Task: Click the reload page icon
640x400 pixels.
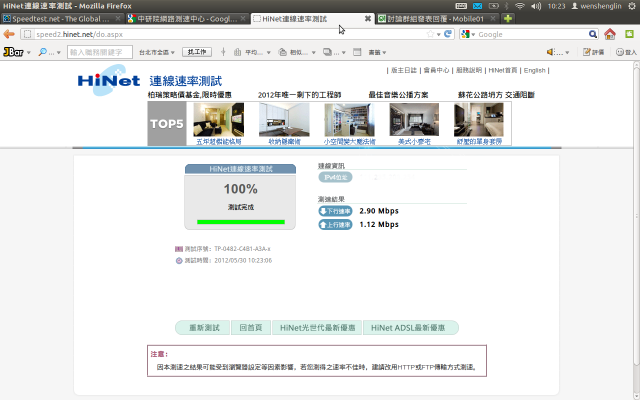Action: (x=448, y=34)
